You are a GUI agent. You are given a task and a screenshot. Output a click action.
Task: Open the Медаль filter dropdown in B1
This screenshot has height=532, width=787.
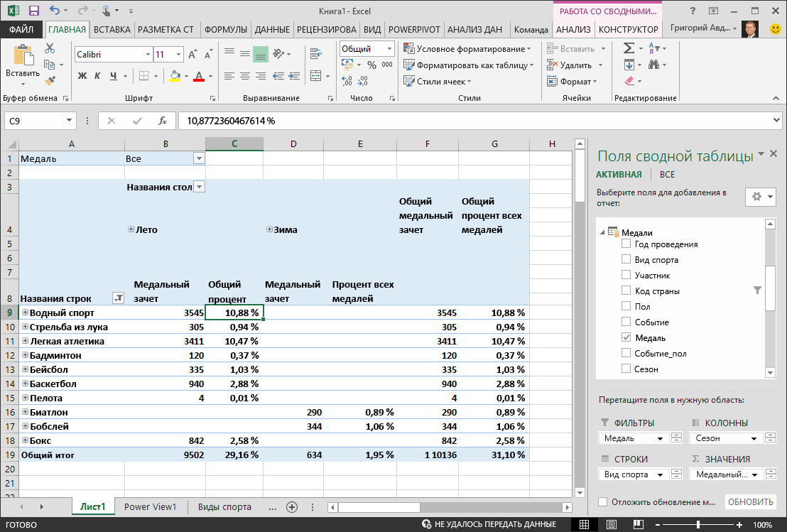tap(200, 158)
